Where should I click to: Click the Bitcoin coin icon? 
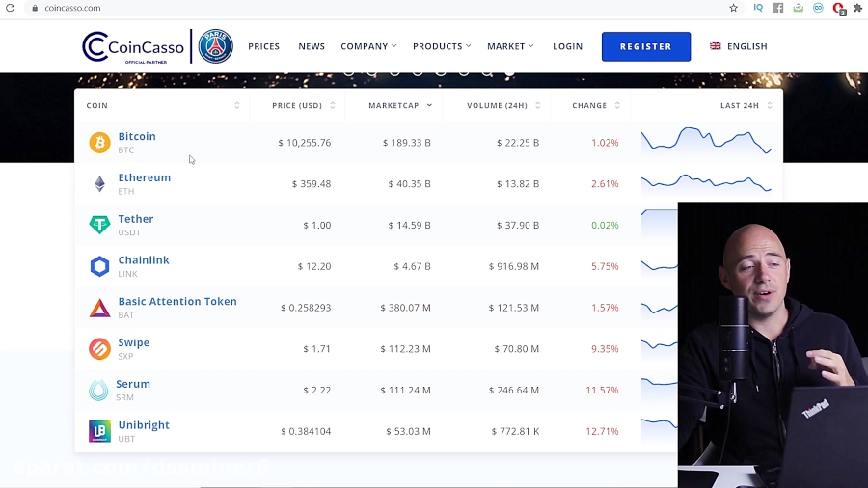coord(99,143)
